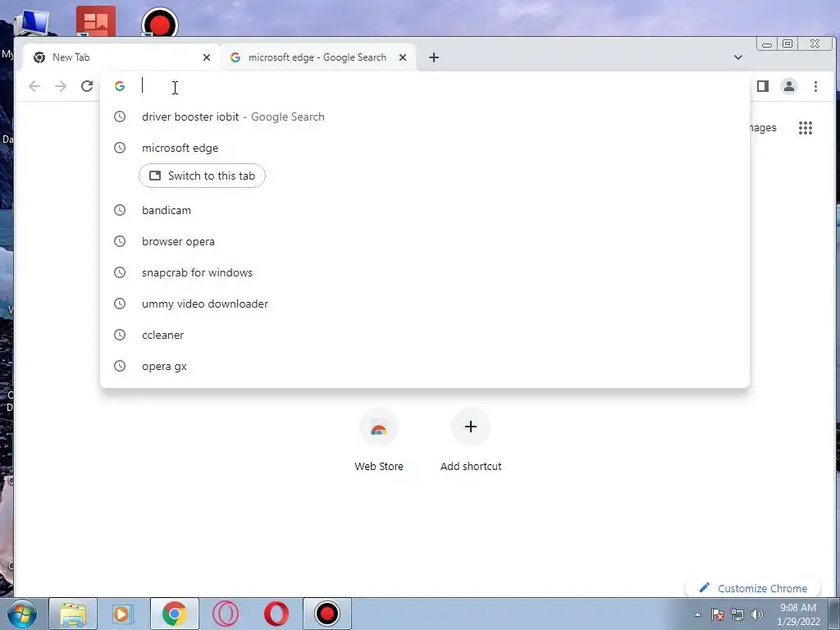Select suggestion browser opera
This screenshot has height=630, width=840.
[425, 241]
